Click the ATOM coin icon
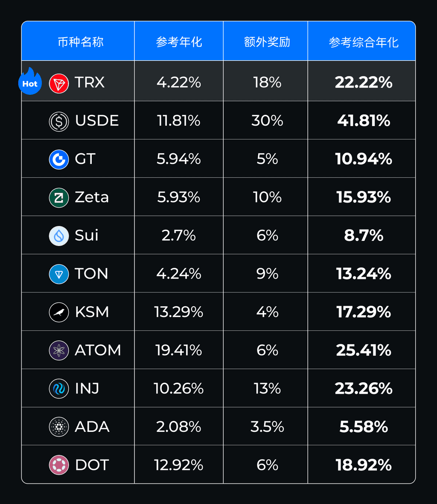Image resolution: width=437 pixels, height=504 pixels. point(59,350)
